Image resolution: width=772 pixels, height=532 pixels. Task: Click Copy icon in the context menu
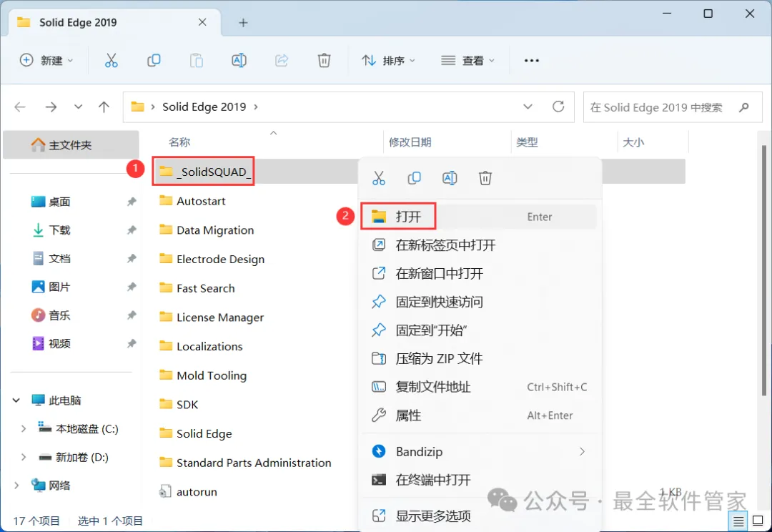click(x=414, y=178)
